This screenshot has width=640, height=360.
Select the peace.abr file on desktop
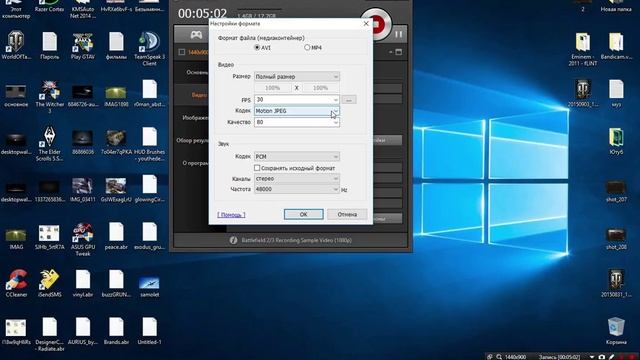point(116,236)
